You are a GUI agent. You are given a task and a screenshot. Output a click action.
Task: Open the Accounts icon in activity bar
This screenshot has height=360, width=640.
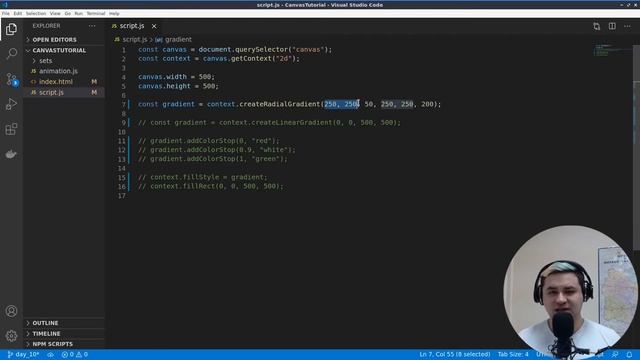(11, 311)
